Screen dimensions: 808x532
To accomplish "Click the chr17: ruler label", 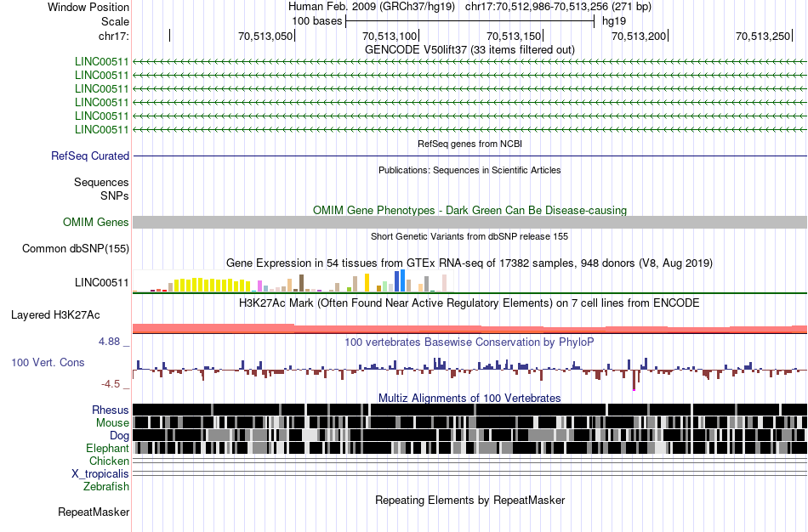I will coord(113,36).
